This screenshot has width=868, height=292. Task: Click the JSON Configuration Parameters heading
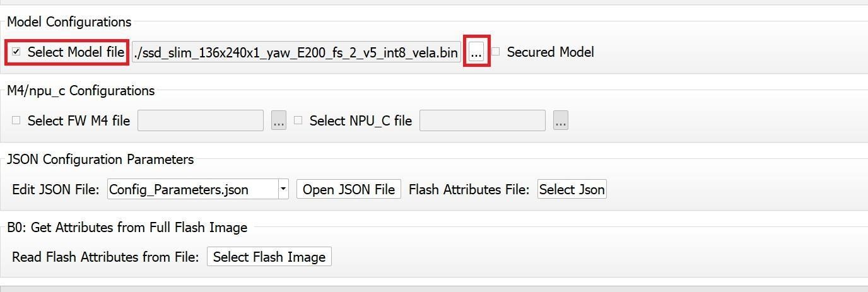pyautogui.click(x=100, y=159)
